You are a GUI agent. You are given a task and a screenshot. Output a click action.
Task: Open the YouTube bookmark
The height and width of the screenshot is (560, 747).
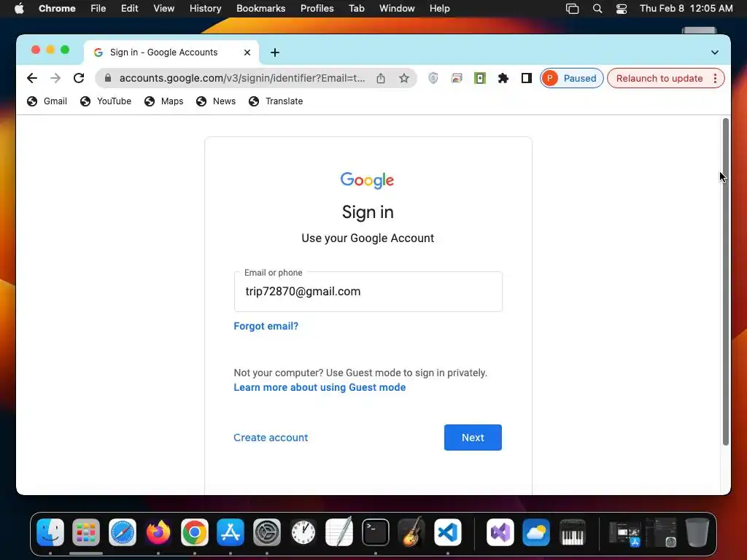click(x=106, y=101)
